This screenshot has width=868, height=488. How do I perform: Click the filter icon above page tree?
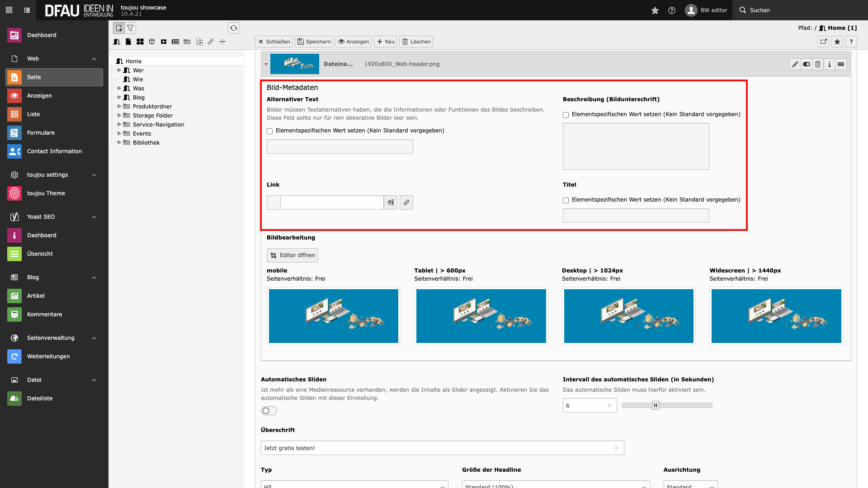point(130,28)
